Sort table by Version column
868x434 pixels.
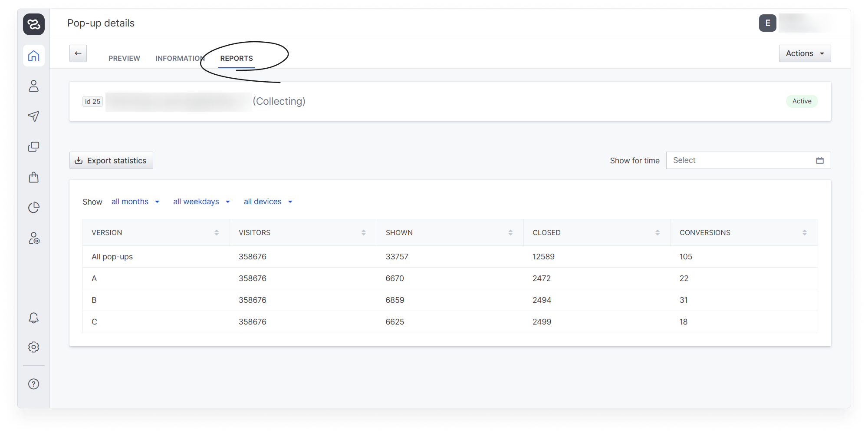click(216, 233)
